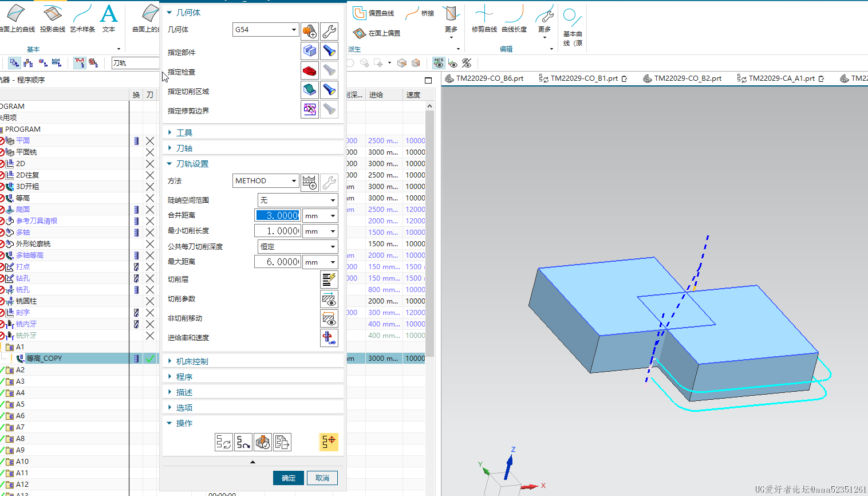
Task: Click the 指定修剪边界 trim boundary icon
Action: coord(310,109)
